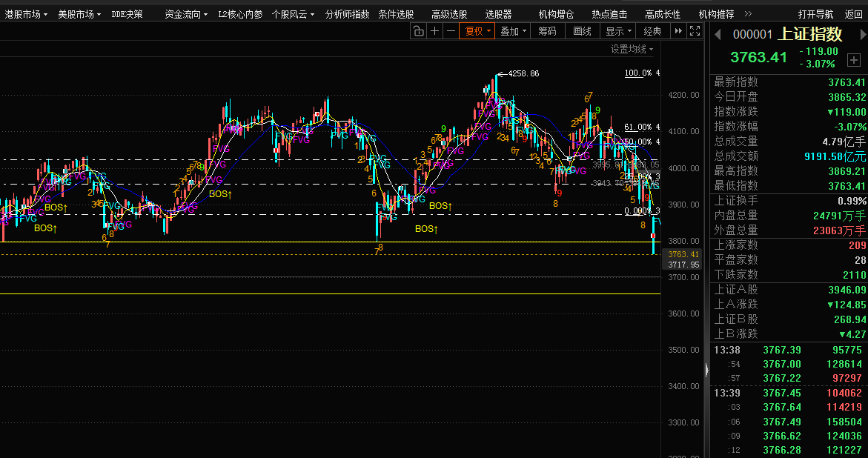Image resolution: width=868 pixels, height=458 pixels.
Task: Click 上证B股 value 268.94
Action: point(849,319)
